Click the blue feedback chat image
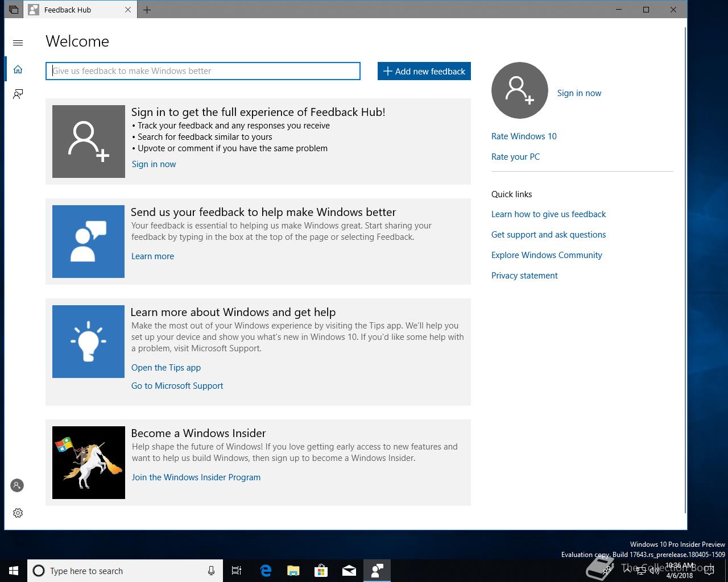728x582 pixels. coord(88,242)
